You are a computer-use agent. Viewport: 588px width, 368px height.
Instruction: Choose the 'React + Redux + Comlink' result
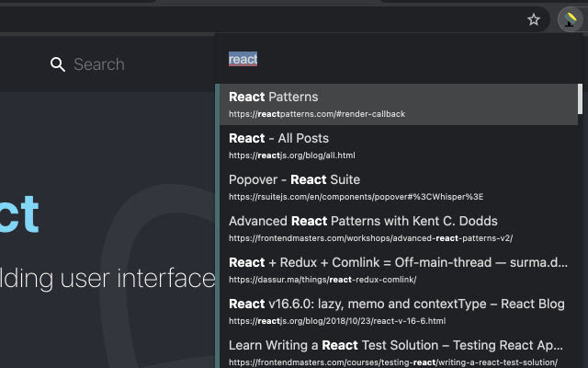click(399, 270)
